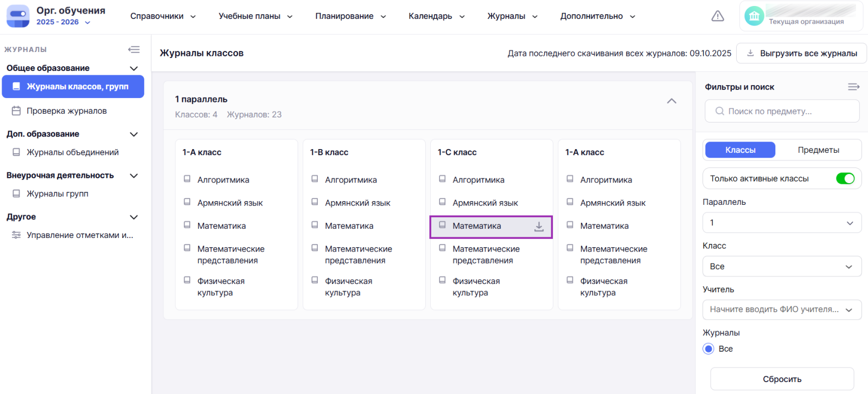The width and height of the screenshot is (868, 394).
Task: Click the warning triangle alert icon
Action: click(x=717, y=16)
